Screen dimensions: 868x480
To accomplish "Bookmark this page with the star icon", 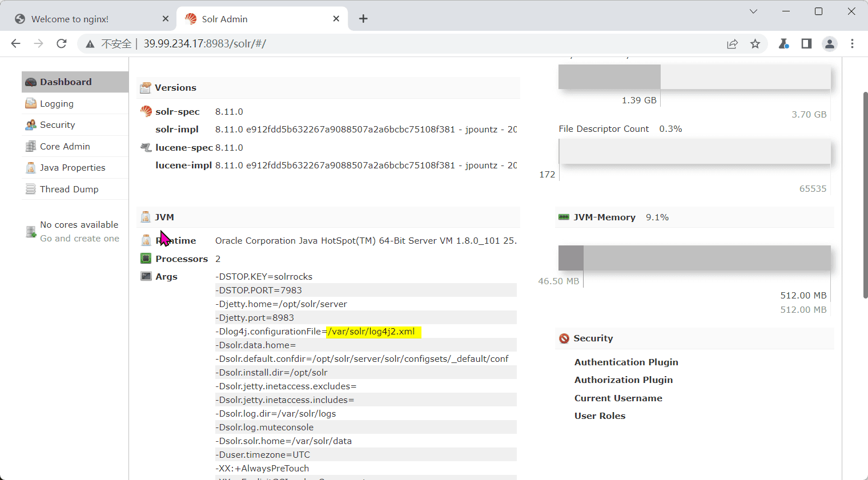I will coord(755,44).
